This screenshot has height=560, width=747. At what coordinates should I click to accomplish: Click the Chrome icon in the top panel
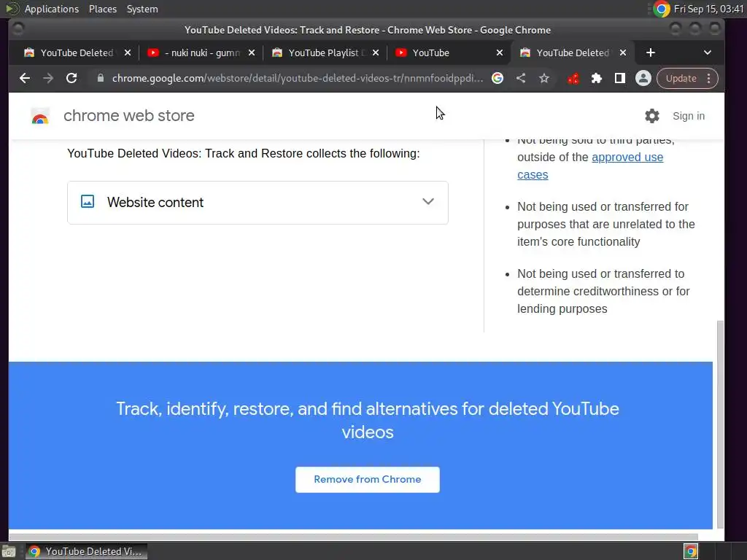point(661,9)
